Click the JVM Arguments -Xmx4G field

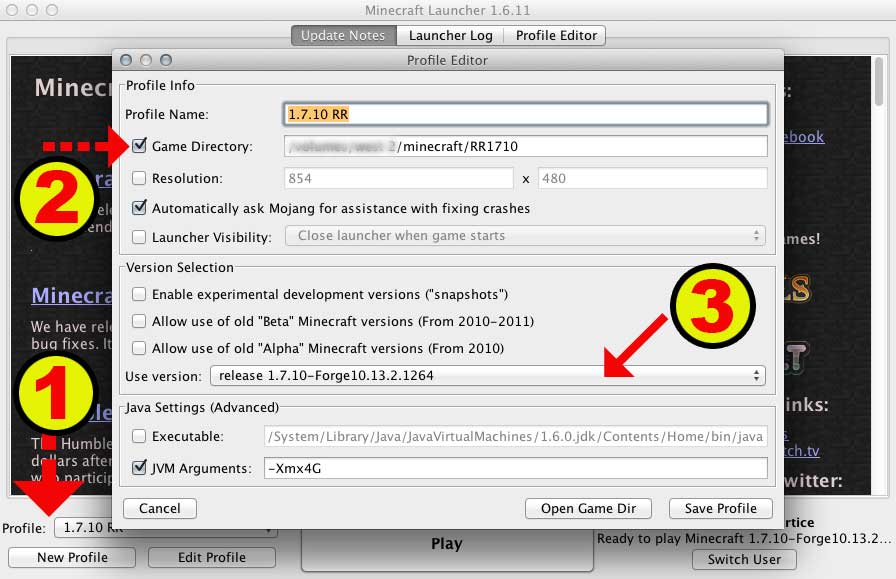pyautogui.click(x=515, y=468)
